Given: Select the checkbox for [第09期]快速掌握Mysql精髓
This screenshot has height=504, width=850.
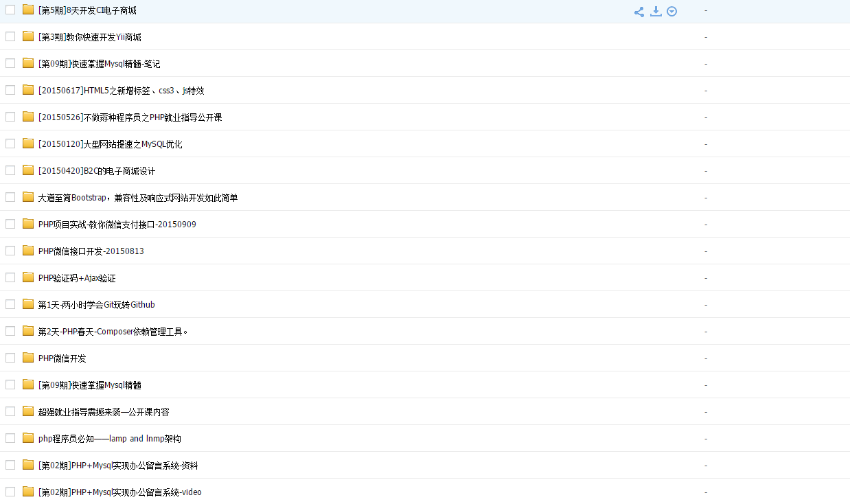Looking at the screenshot, I should click(x=10, y=385).
